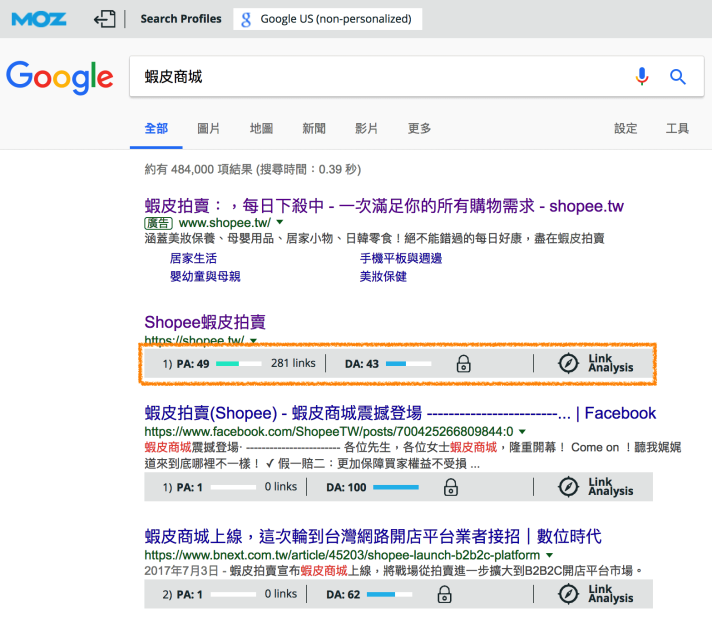Switch to the 圖片 tab
Image resolution: width=712 pixels, height=623 pixels.
pyautogui.click(x=208, y=129)
